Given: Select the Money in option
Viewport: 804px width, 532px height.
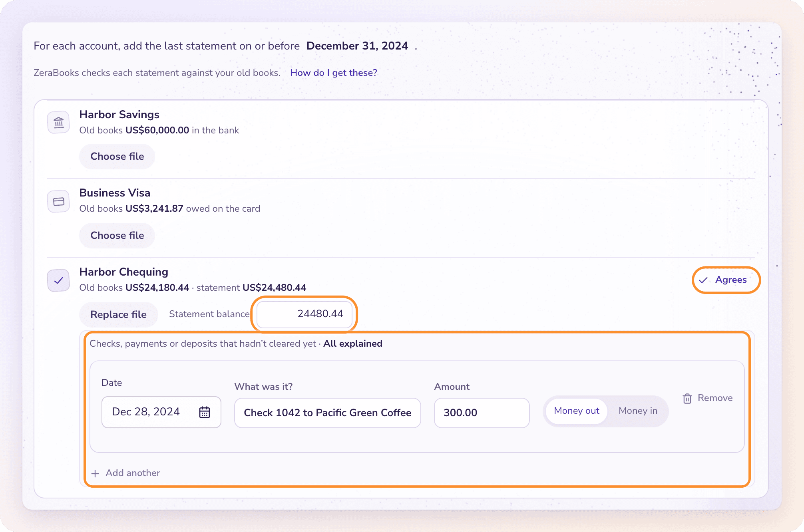Looking at the screenshot, I should (638, 411).
